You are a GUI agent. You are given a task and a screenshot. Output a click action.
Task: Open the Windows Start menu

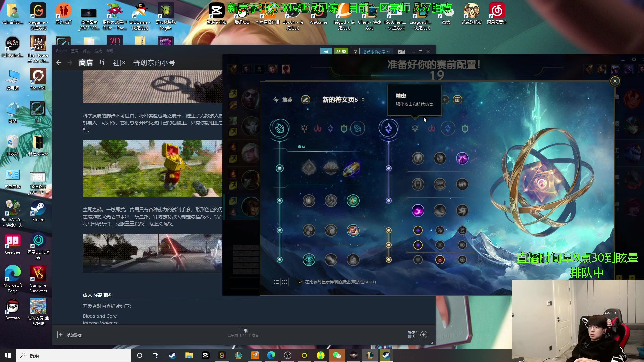pyautogui.click(x=8, y=355)
